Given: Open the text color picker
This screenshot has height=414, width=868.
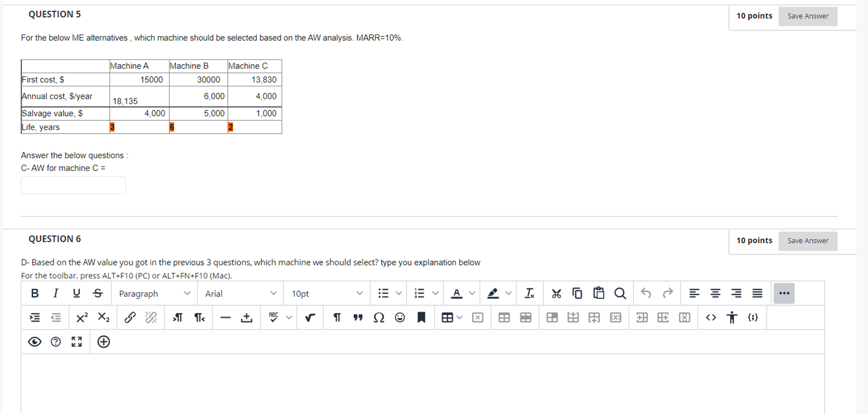Looking at the screenshot, I should pyautogui.click(x=457, y=293).
